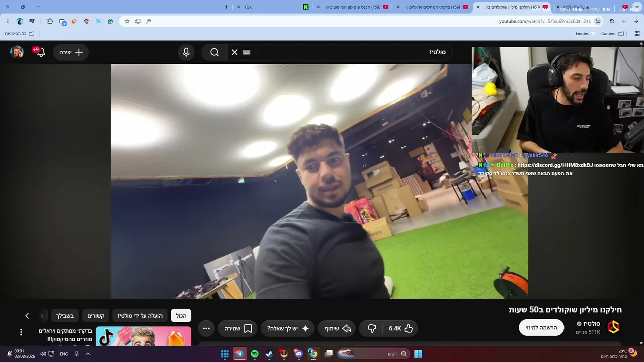Dislike the video
This screenshot has width=644, height=362.
(372, 328)
